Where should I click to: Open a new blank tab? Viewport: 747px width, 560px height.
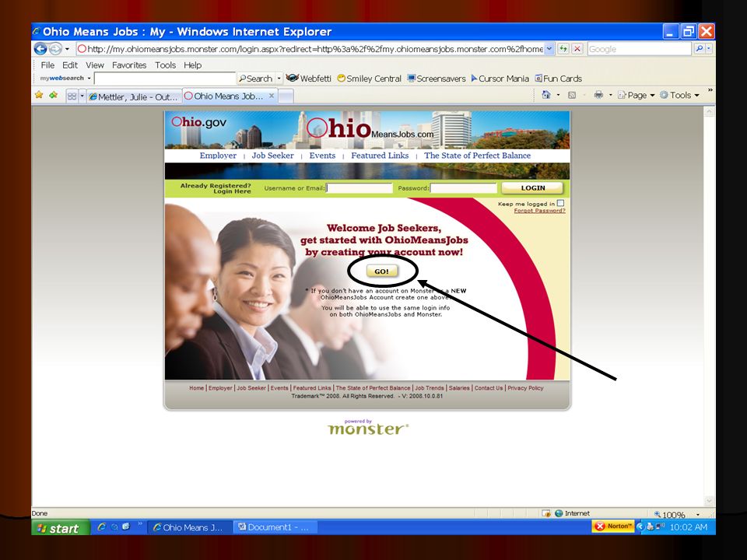coord(286,96)
